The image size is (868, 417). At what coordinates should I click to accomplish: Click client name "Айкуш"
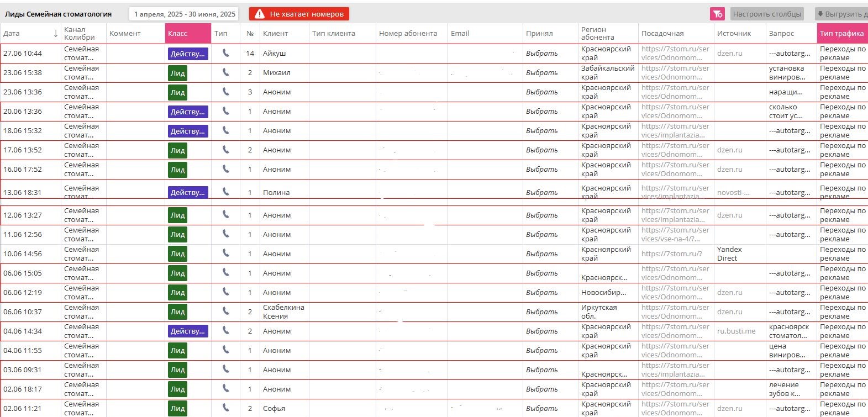coord(275,54)
